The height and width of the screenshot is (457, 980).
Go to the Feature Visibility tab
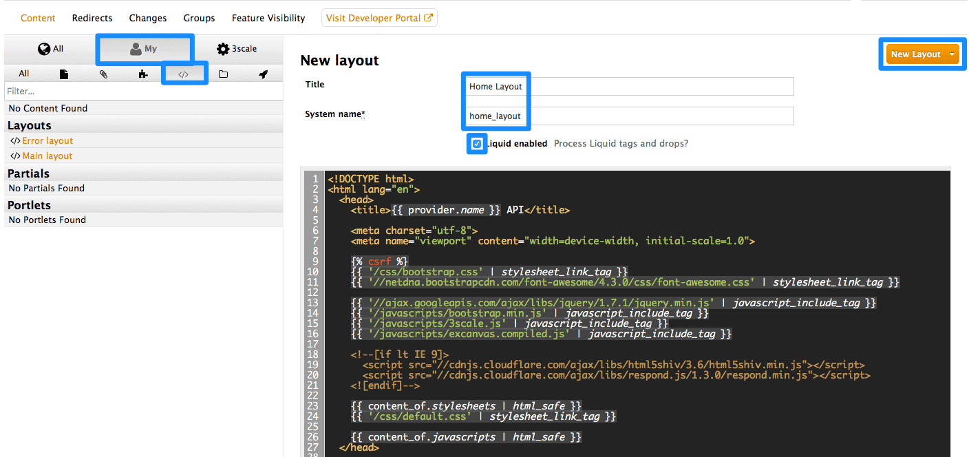[x=268, y=18]
